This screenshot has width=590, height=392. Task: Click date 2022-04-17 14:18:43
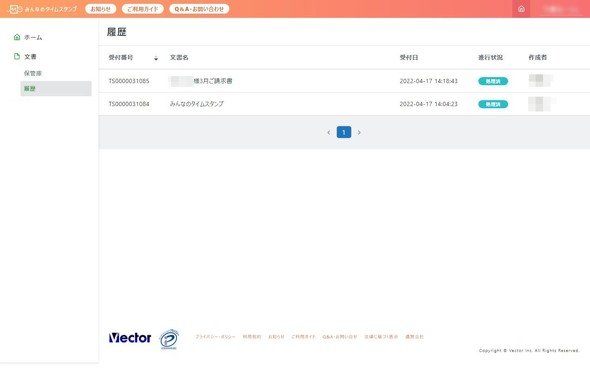pos(429,81)
